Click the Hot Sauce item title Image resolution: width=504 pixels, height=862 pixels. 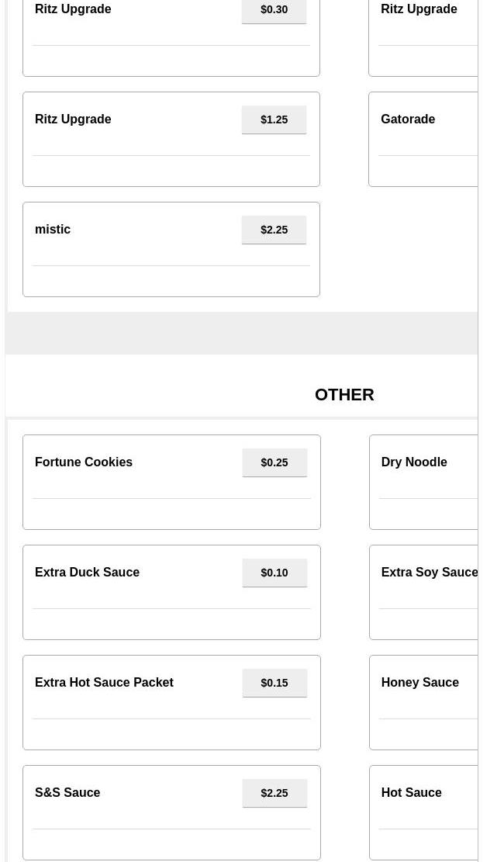[x=411, y=792]
